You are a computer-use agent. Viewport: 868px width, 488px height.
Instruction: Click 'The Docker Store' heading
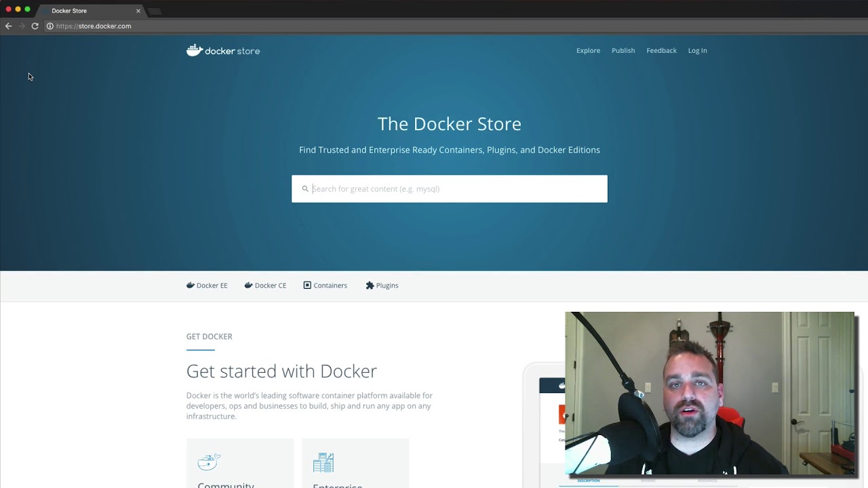(x=450, y=124)
